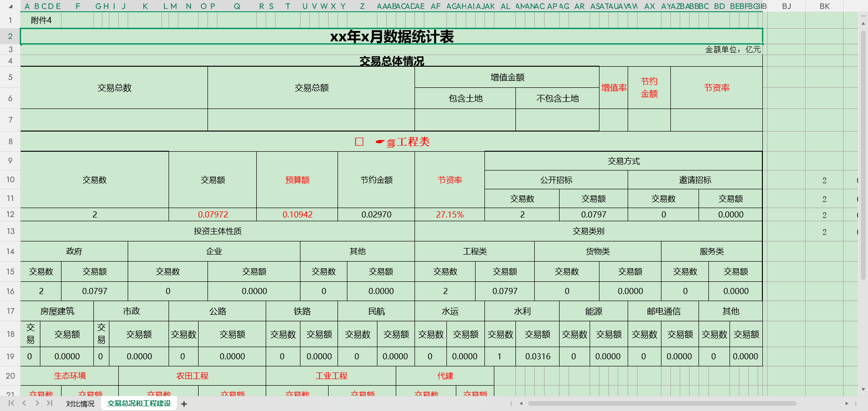The width and height of the screenshot is (868, 411).
Task: Select column T header
Action: click(x=288, y=6)
